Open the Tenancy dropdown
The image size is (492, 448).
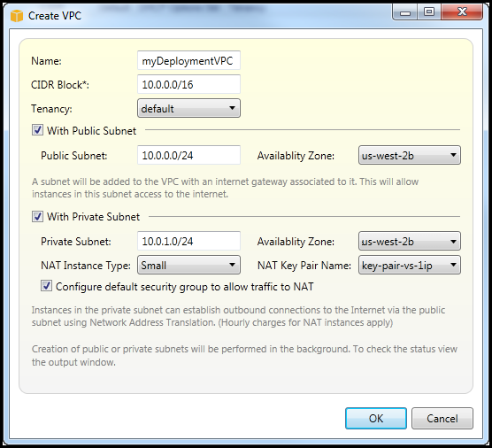click(188, 108)
